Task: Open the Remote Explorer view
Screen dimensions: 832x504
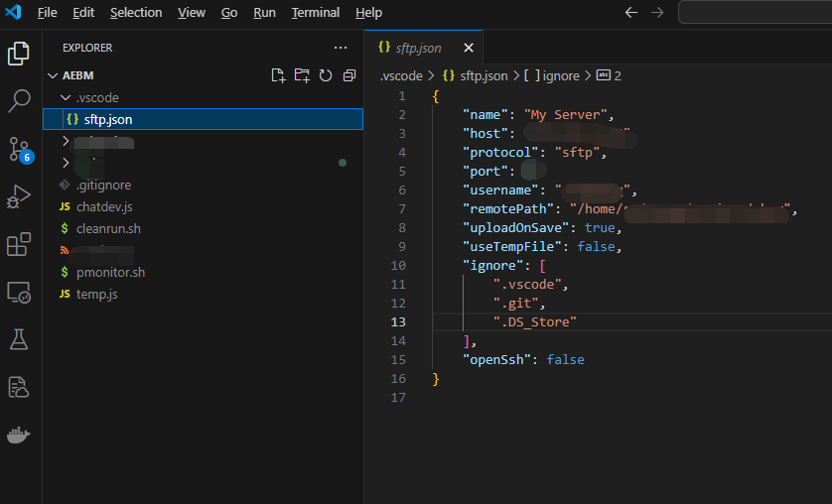Action: [20, 293]
